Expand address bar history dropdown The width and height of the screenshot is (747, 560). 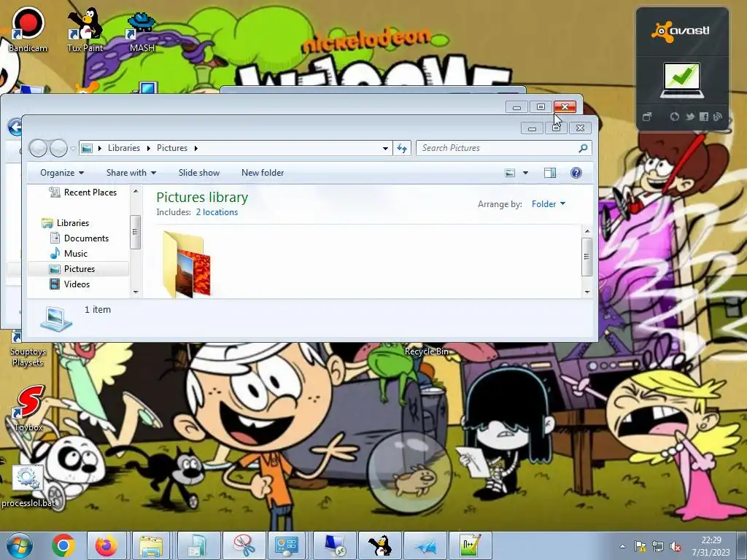tap(385, 148)
